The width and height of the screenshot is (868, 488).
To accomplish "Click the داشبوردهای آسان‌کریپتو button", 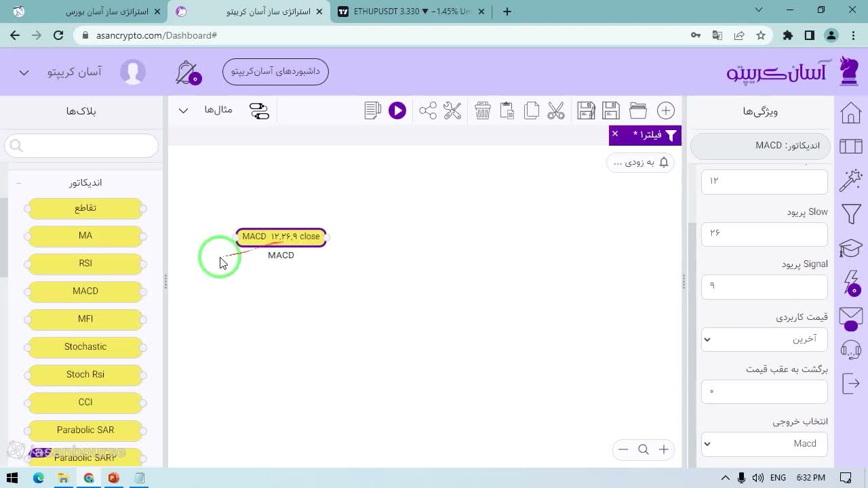I will click(275, 71).
